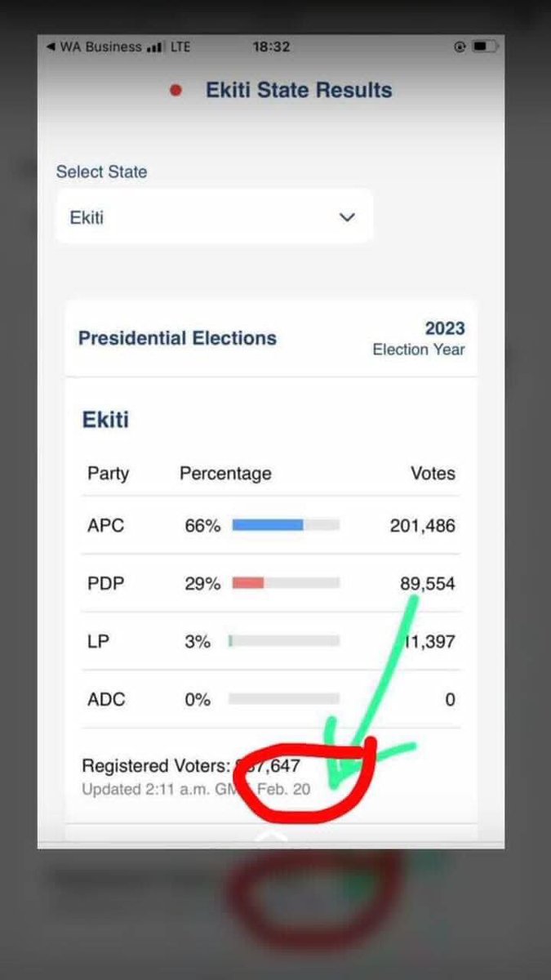Tap the 18:32 clock in status bar
551x980 pixels.
(271, 47)
